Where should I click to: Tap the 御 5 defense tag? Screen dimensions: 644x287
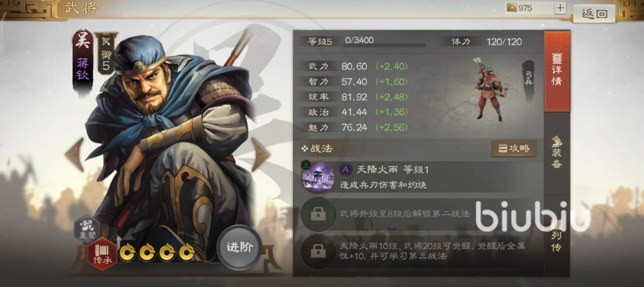pyautogui.click(x=106, y=53)
